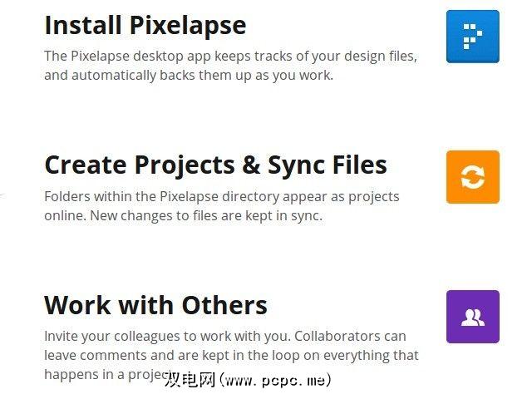Select "Pixelapse" in the Install heading
This screenshot has width=532, height=399.
pyautogui.click(x=188, y=25)
